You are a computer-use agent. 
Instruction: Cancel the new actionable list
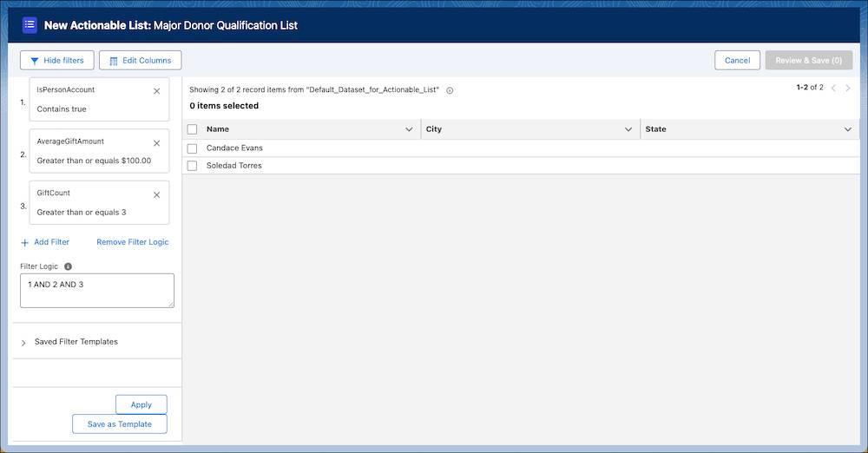coord(737,61)
